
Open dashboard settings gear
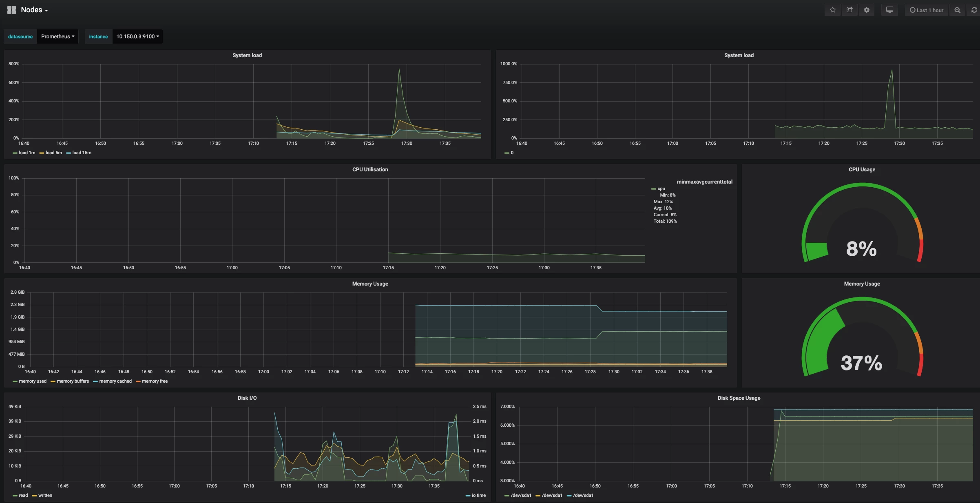867,10
